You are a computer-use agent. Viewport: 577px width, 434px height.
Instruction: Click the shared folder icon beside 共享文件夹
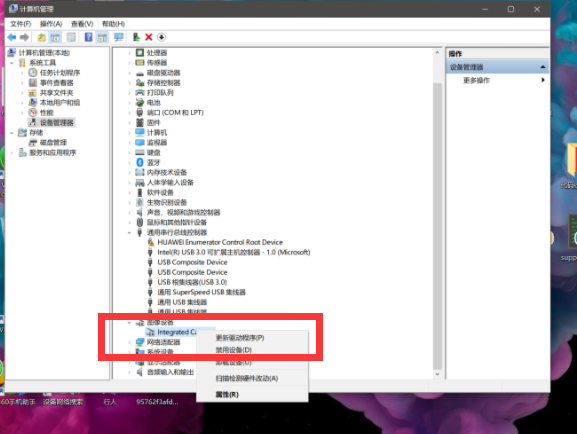pos(33,93)
